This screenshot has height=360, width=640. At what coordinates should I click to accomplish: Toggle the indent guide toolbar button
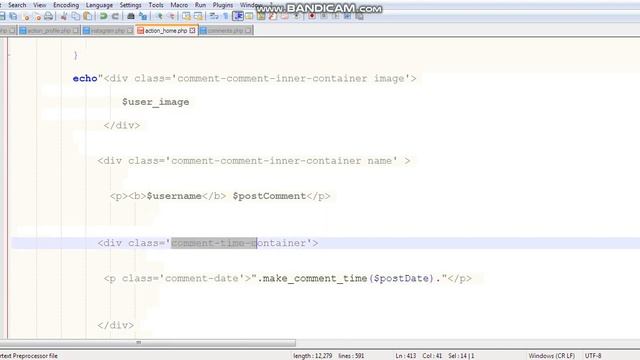tap(238, 16)
